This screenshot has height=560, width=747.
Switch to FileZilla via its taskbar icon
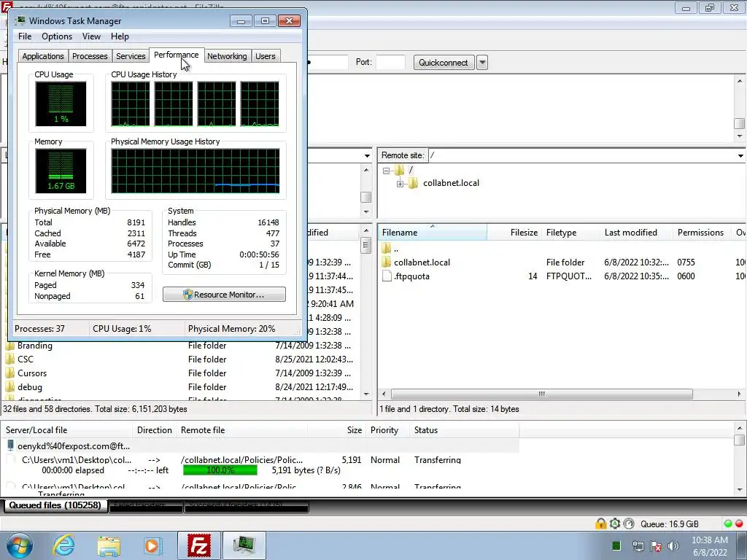[x=198, y=545]
